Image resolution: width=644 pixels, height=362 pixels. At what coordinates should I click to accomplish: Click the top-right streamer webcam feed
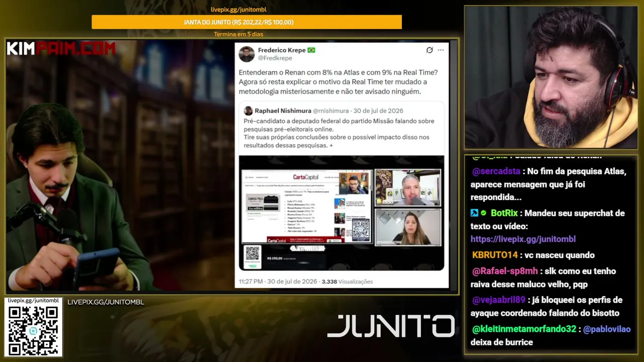pyautogui.click(x=551, y=77)
